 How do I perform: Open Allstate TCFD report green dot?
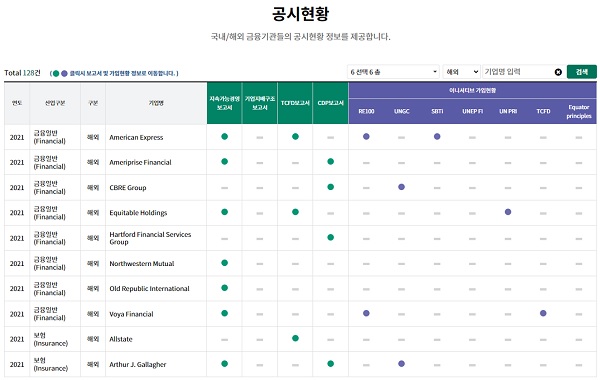pyautogui.click(x=295, y=338)
